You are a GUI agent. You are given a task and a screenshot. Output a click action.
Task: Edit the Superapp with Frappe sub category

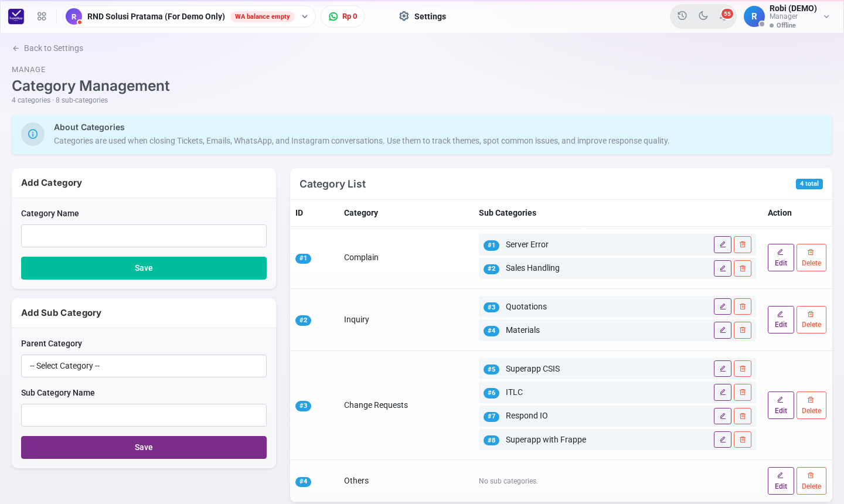click(x=723, y=440)
